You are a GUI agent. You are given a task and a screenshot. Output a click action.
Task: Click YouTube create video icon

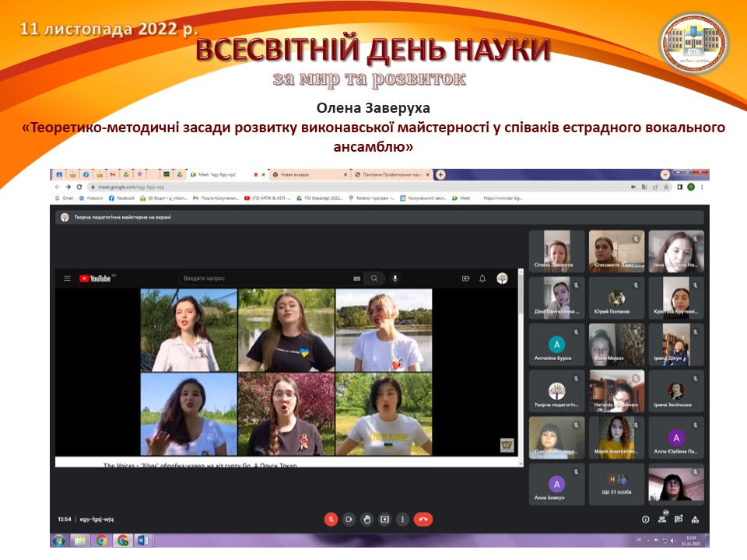(465, 278)
